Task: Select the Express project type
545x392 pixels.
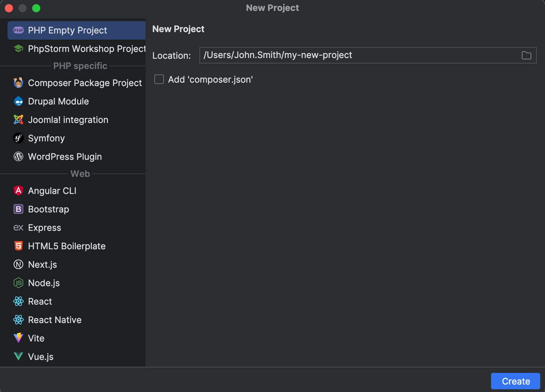Action: [x=44, y=227]
